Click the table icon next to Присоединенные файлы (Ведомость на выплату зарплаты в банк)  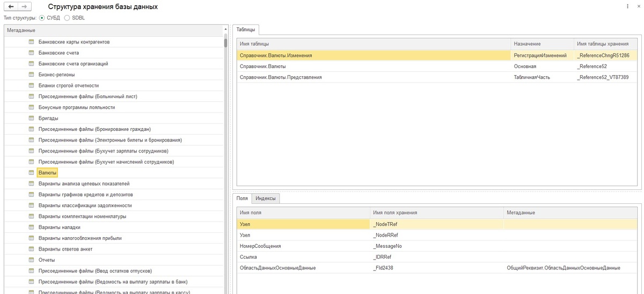(x=31, y=282)
